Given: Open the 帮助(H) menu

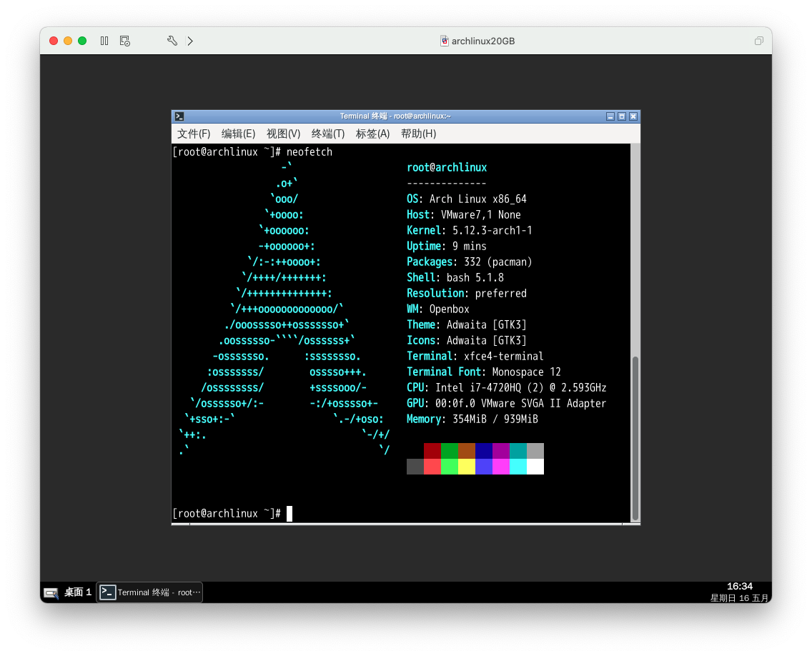Looking at the screenshot, I should point(418,134).
